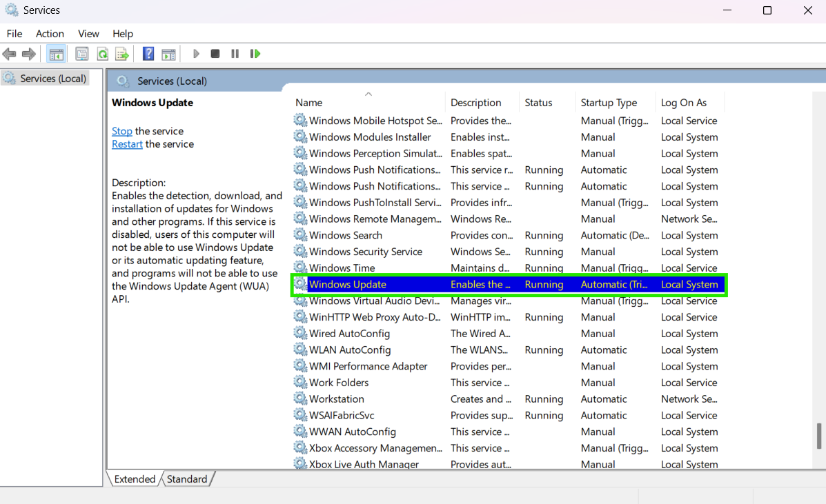Select Services (Local) in the console tree
This screenshot has width=826, height=504.
[46, 79]
